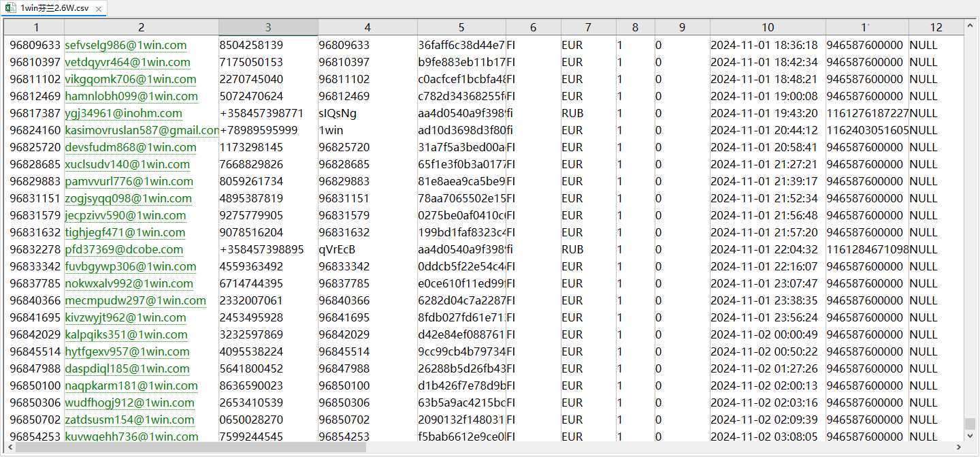
Task: Select NULL cell in row 96809633
Action: (x=936, y=45)
